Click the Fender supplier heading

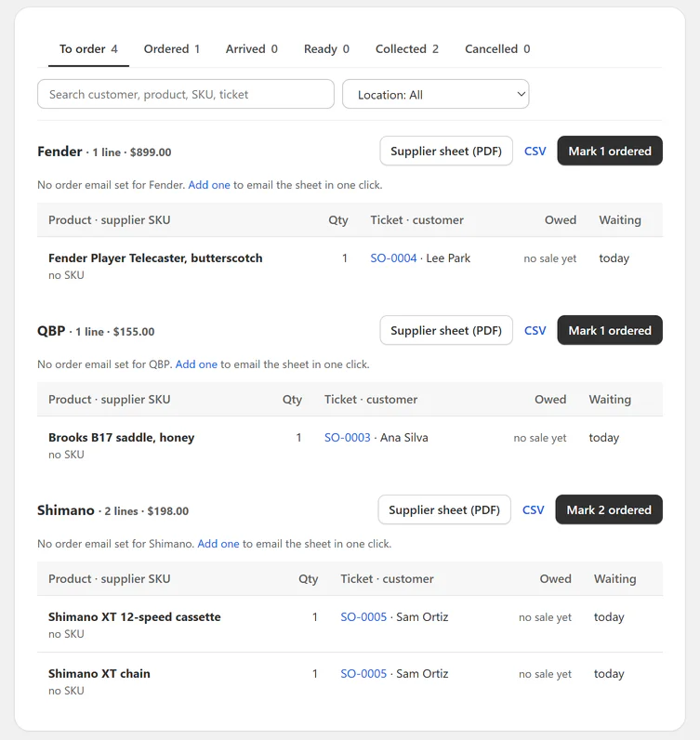click(x=59, y=152)
